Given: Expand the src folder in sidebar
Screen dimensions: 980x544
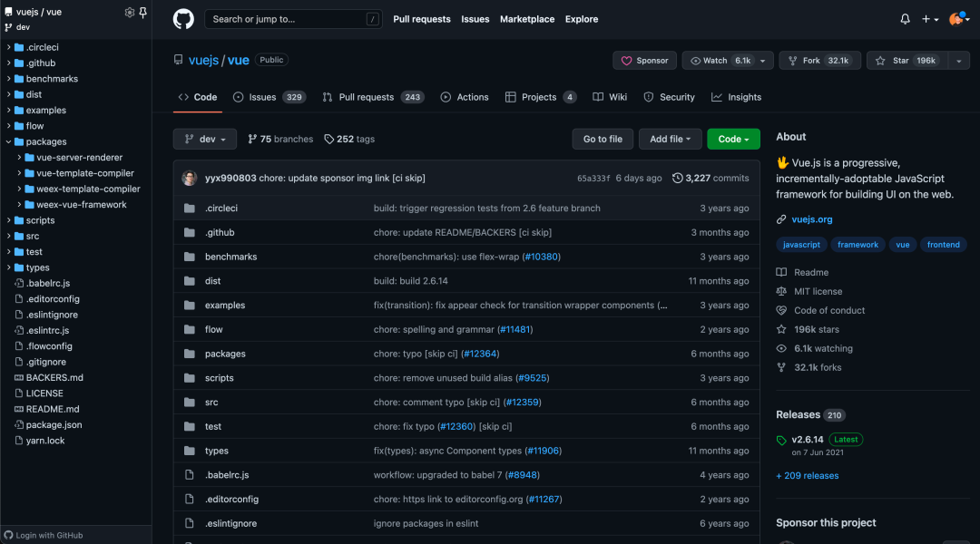Looking at the screenshot, I should click(9, 236).
